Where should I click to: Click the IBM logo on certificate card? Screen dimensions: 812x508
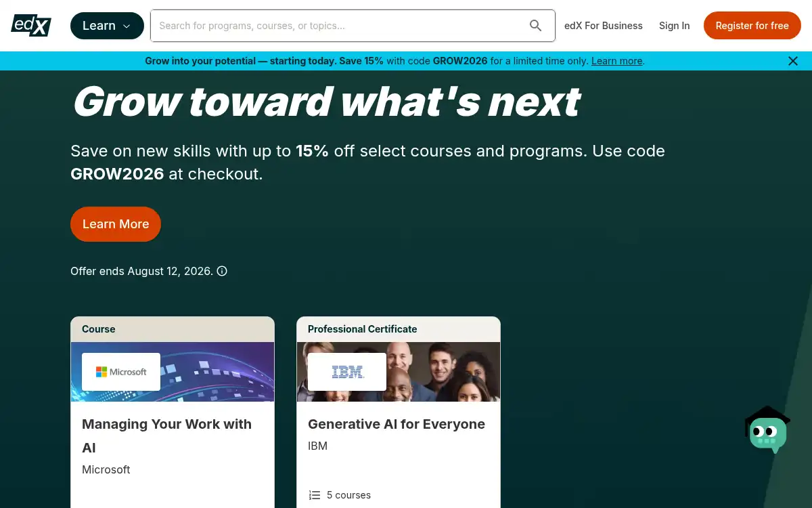pyautogui.click(x=347, y=372)
